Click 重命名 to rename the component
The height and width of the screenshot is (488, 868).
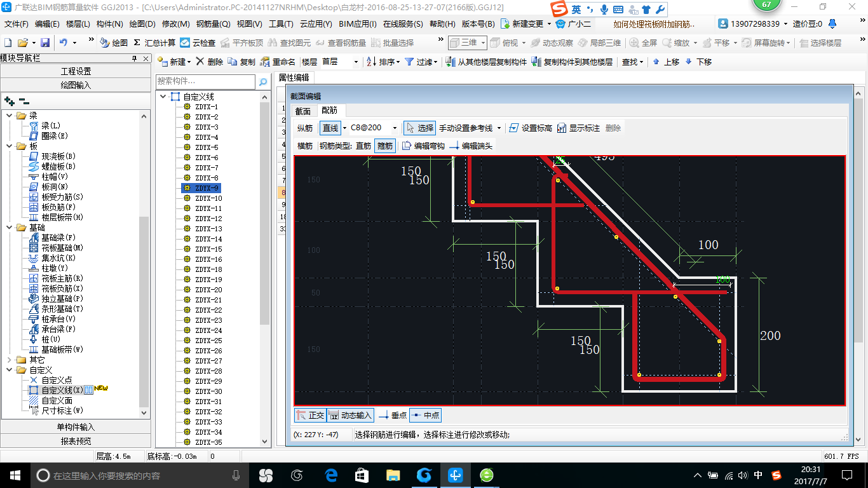click(x=278, y=62)
